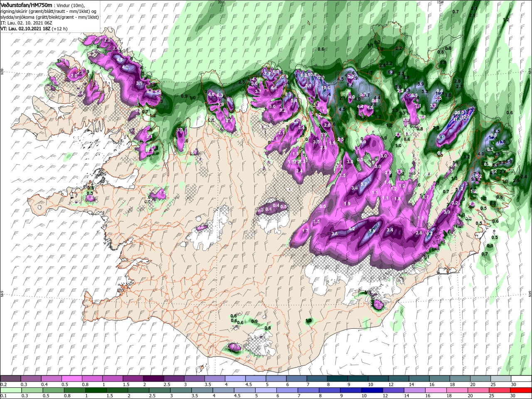
Task: Click the white swatch after 30 in upper legend row
Action: (521, 379)
